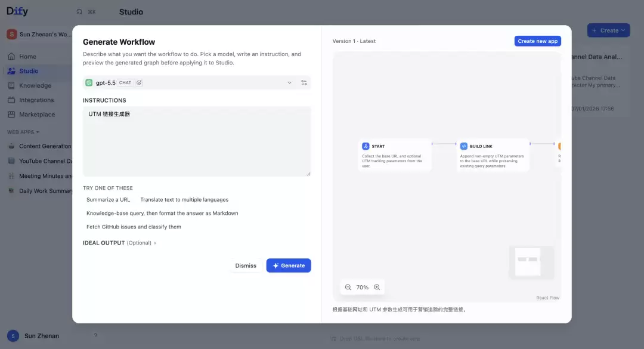Screen dimensions: 644x349
Task: Click the workspace avatar S icon
Action: coord(11,34)
